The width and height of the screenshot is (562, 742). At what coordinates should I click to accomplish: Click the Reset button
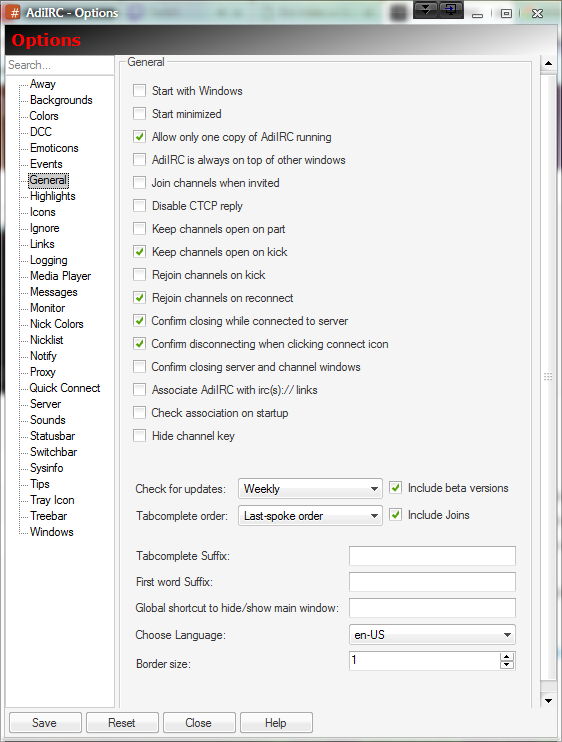[122, 723]
